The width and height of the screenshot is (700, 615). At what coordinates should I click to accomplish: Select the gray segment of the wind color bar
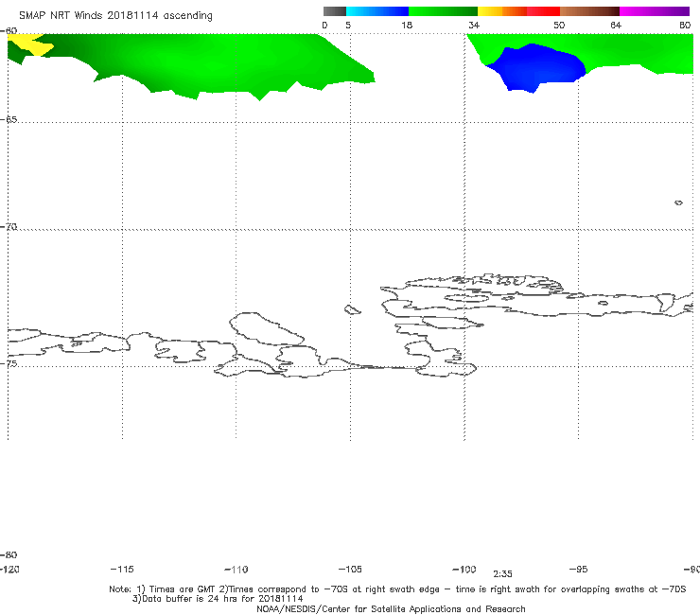pos(335,11)
